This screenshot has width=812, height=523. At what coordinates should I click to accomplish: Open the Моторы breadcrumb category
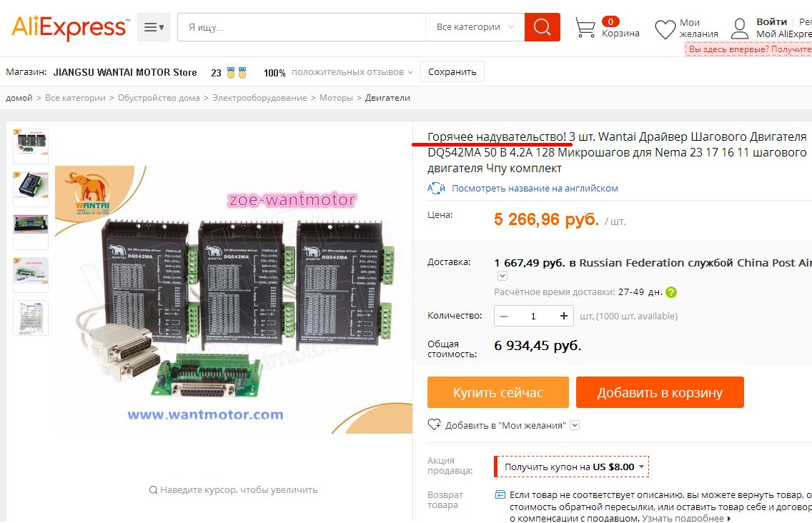pos(335,98)
